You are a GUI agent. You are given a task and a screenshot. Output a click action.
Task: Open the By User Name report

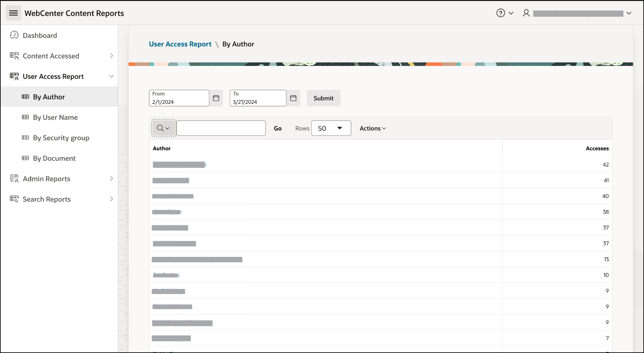55,117
